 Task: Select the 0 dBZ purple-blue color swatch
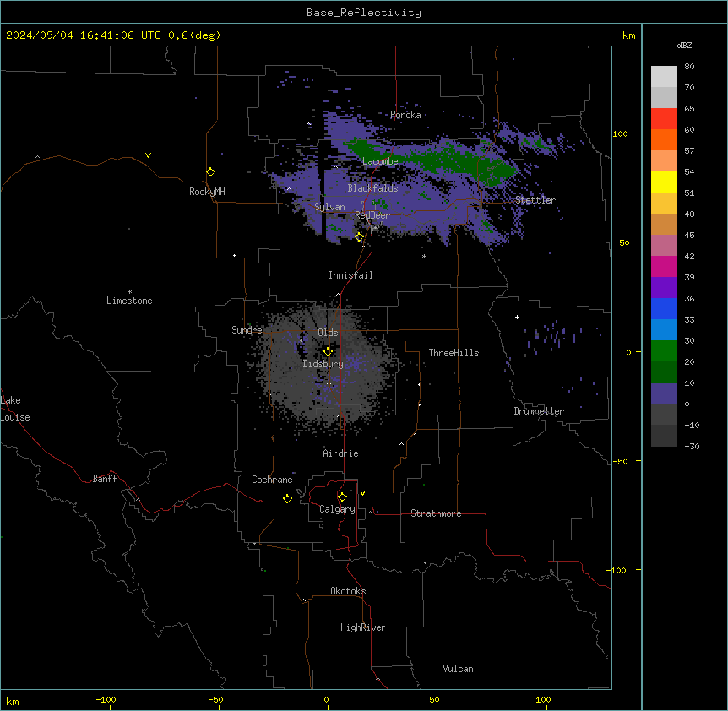pos(664,393)
